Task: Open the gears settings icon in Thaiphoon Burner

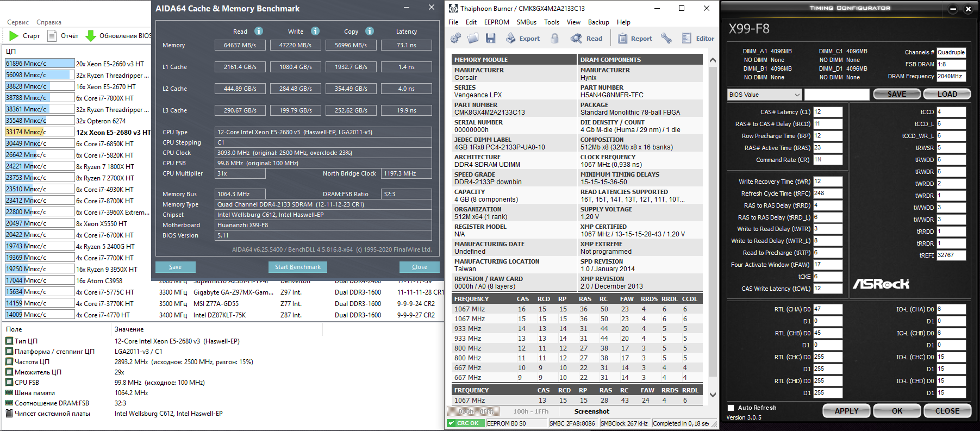Action: (455, 38)
